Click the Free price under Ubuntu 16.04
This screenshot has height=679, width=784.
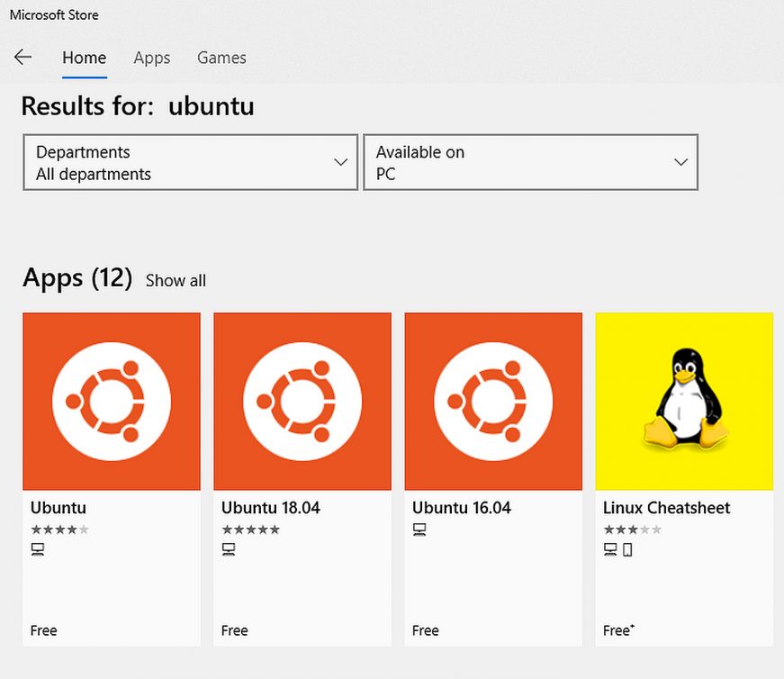pos(426,630)
